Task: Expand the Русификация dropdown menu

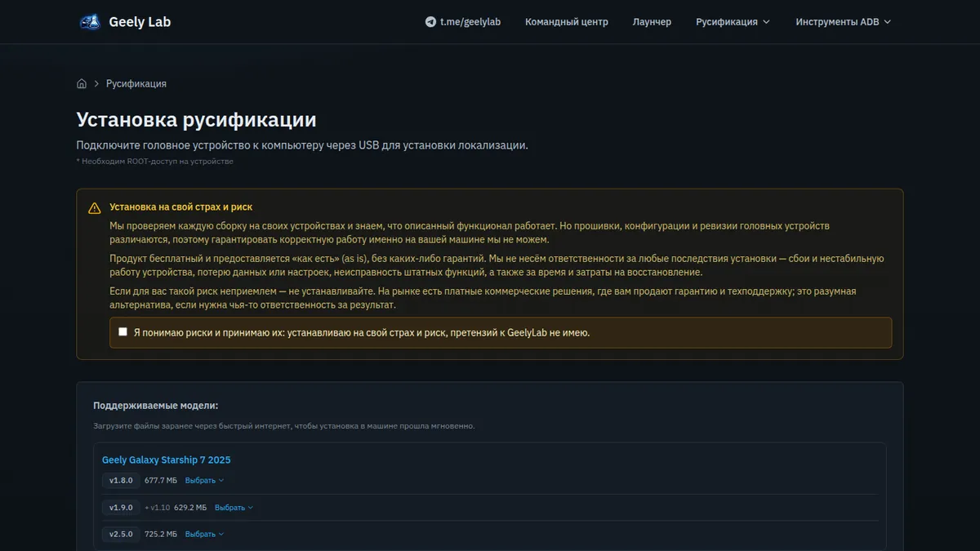Action: tap(733, 22)
